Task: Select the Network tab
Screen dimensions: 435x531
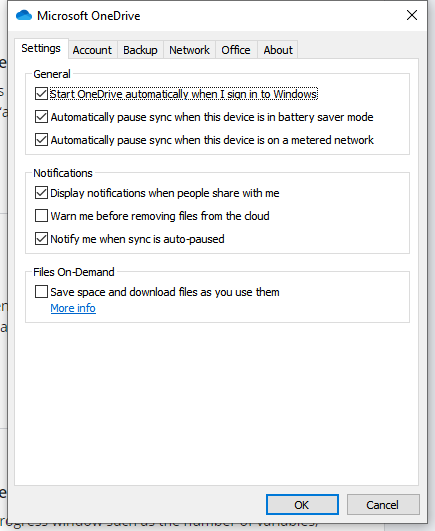Action: click(189, 50)
